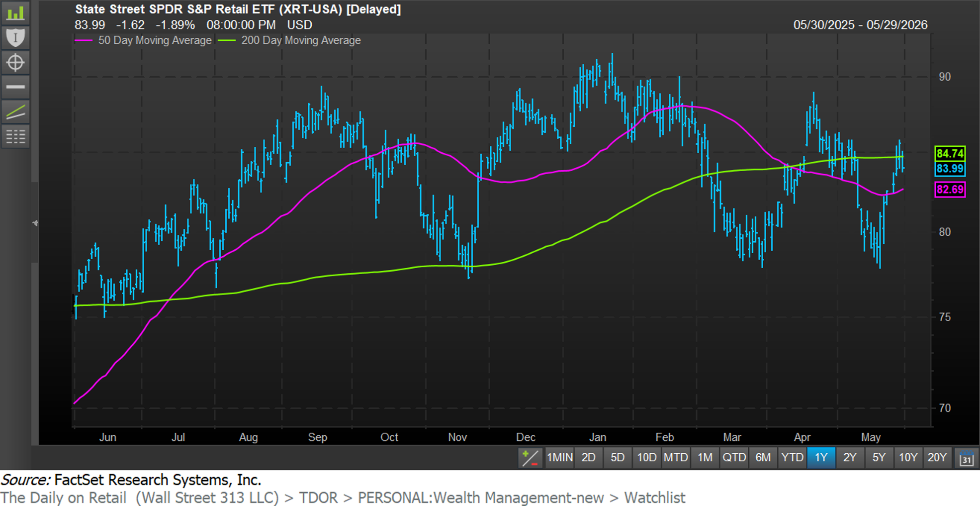Click the Jan month axis label
Viewport: 980px width, 506px height.
coord(597,437)
